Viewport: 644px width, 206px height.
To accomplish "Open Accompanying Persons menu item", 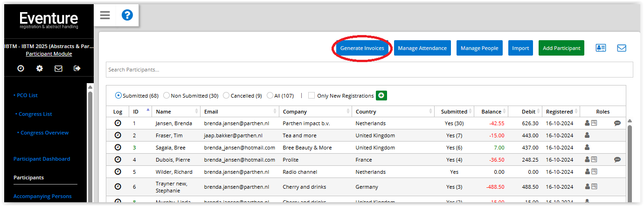I will coord(42,196).
